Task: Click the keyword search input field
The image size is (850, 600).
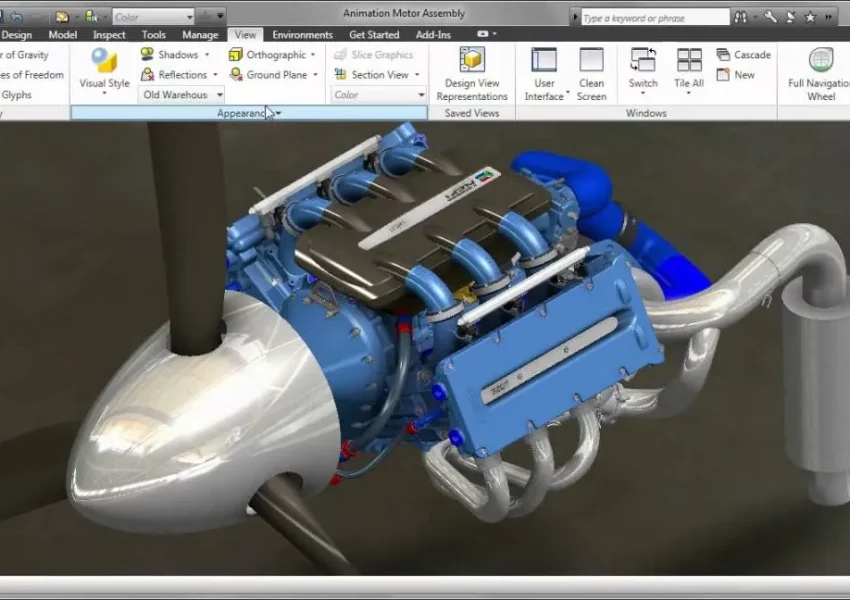Action: 655,18
